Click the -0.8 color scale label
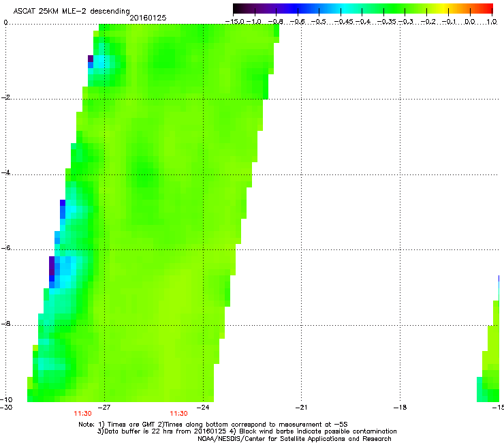 275,22
